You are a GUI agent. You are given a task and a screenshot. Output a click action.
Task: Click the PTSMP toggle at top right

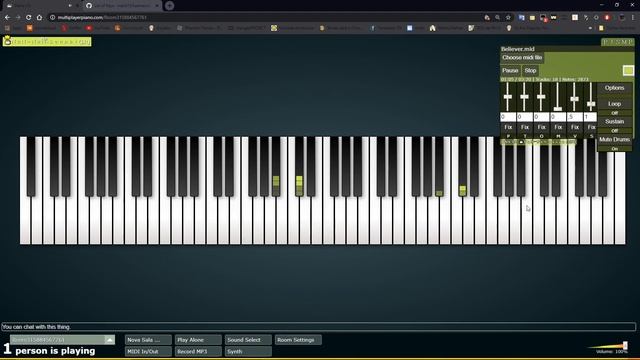[618, 42]
